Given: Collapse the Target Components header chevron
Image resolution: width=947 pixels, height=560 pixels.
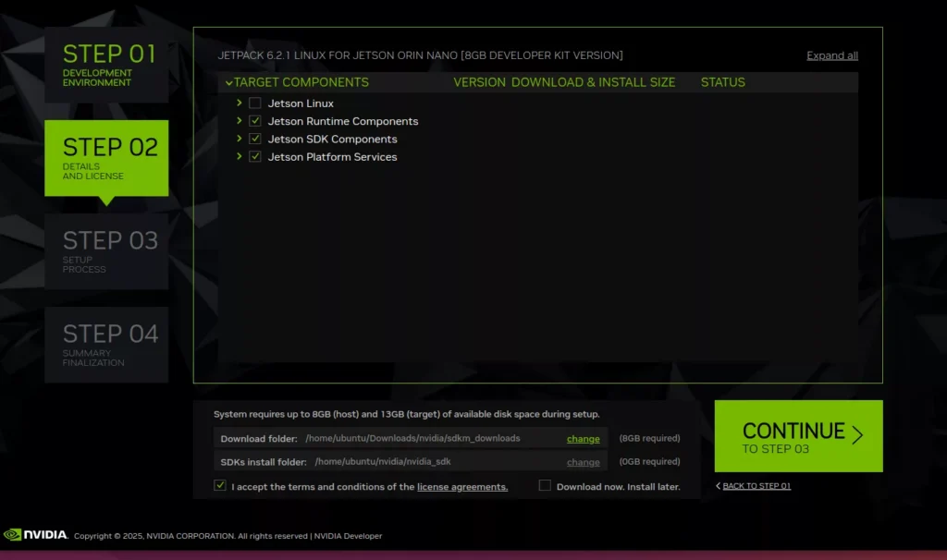Looking at the screenshot, I should tap(228, 83).
